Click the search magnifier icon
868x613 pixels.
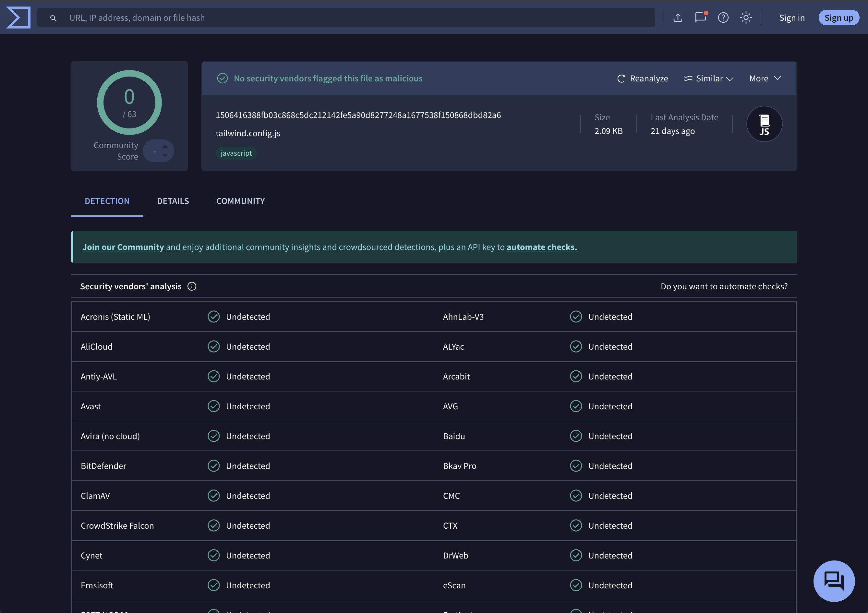(x=53, y=18)
